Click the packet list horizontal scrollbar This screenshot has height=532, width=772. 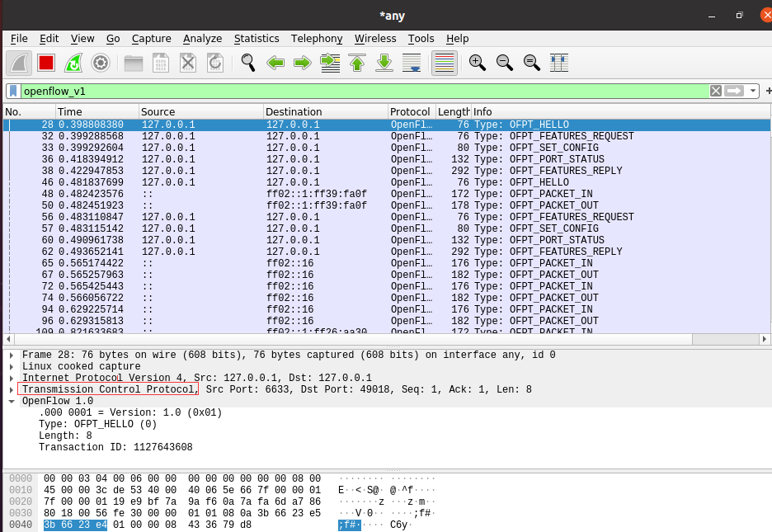pyautogui.click(x=353, y=339)
